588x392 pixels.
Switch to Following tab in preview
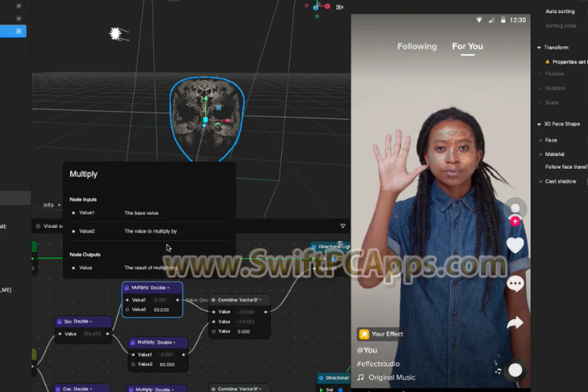417,46
